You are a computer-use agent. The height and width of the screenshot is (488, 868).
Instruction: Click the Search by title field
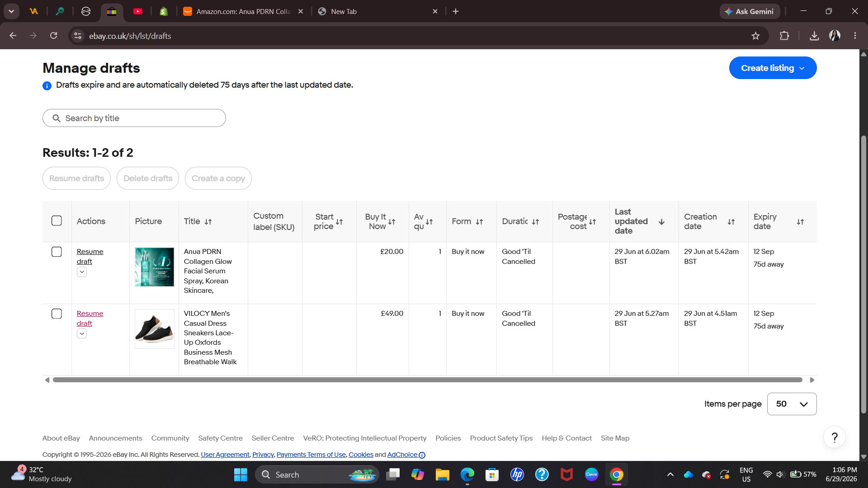(x=134, y=118)
